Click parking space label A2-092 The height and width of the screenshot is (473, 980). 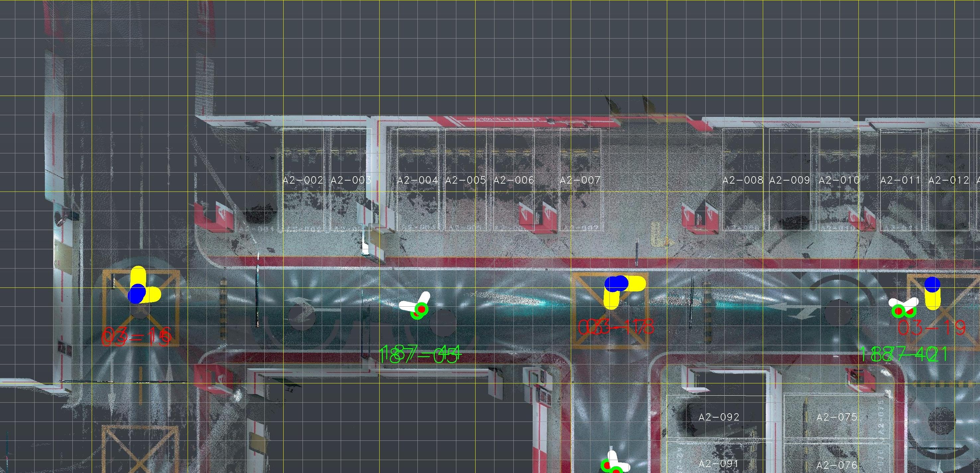pos(719,417)
